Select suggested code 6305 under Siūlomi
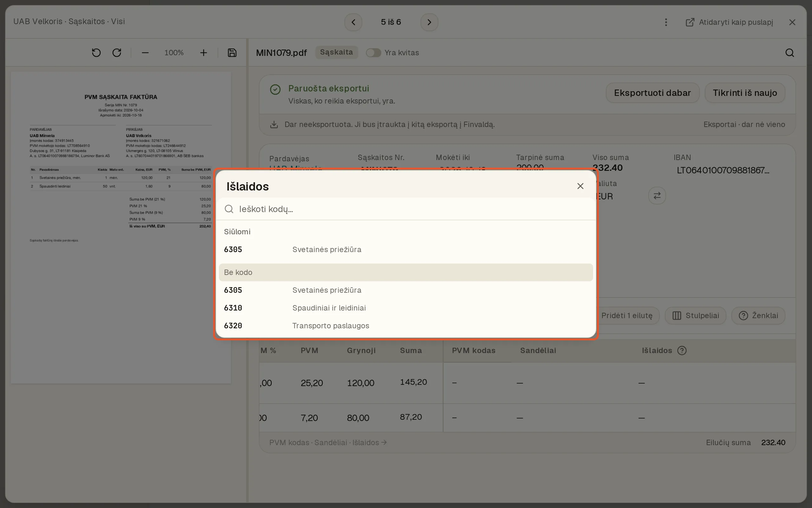 click(406, 249)
